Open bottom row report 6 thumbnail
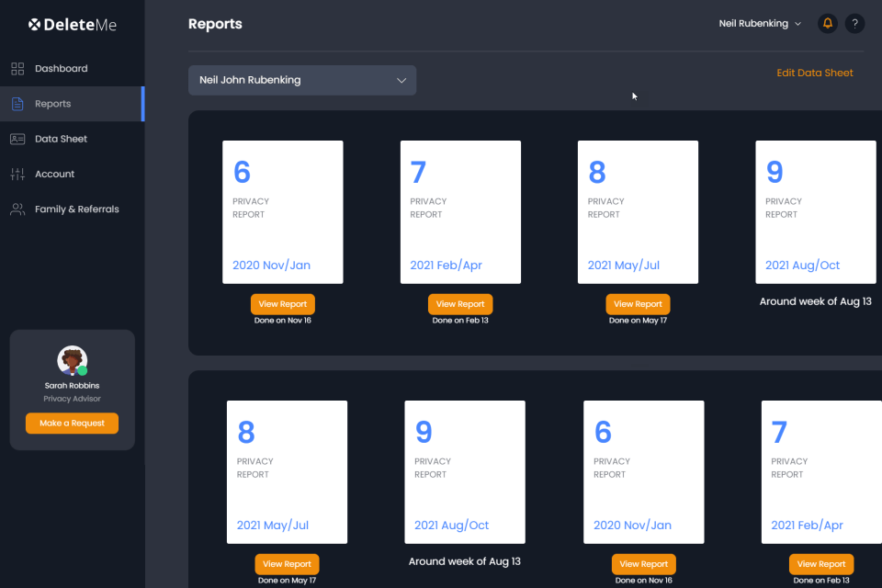 tap(643, 472)
